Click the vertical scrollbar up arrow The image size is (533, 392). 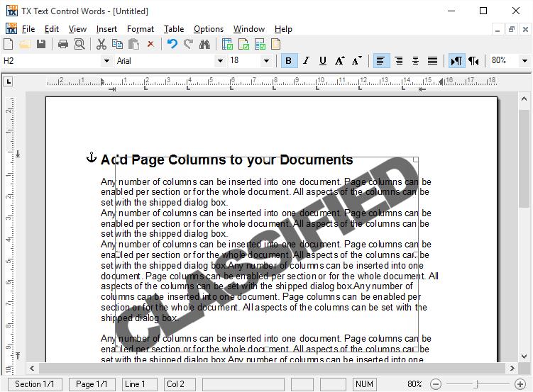(x=524, y=99)
